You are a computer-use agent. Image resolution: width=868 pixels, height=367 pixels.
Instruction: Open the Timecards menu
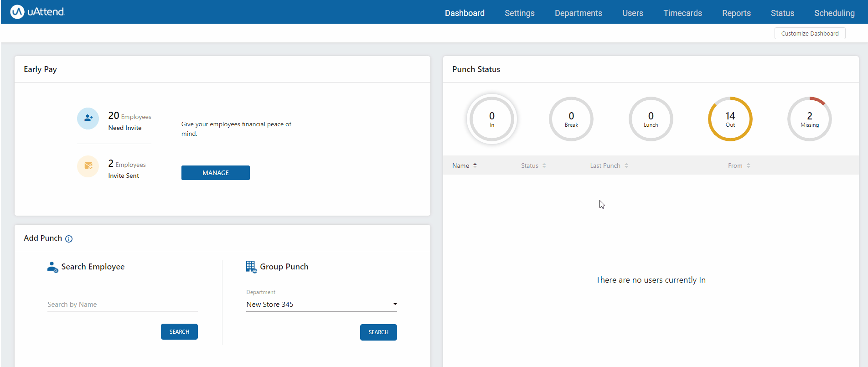coord(682,13)
